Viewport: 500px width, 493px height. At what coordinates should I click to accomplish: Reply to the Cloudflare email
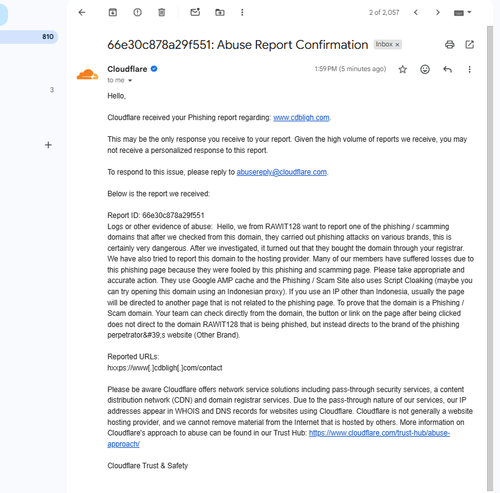pos(447,69)
